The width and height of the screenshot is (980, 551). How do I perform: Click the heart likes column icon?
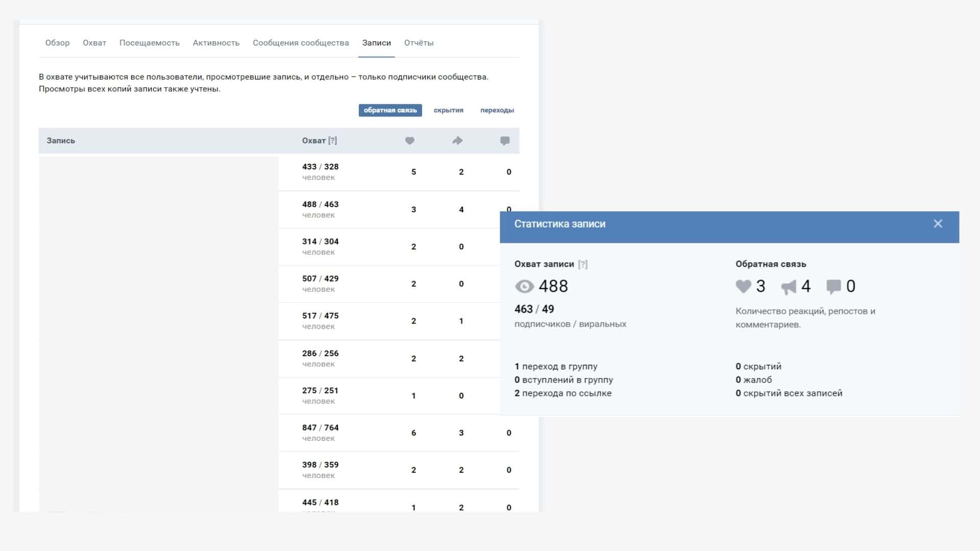pos(409,141)
